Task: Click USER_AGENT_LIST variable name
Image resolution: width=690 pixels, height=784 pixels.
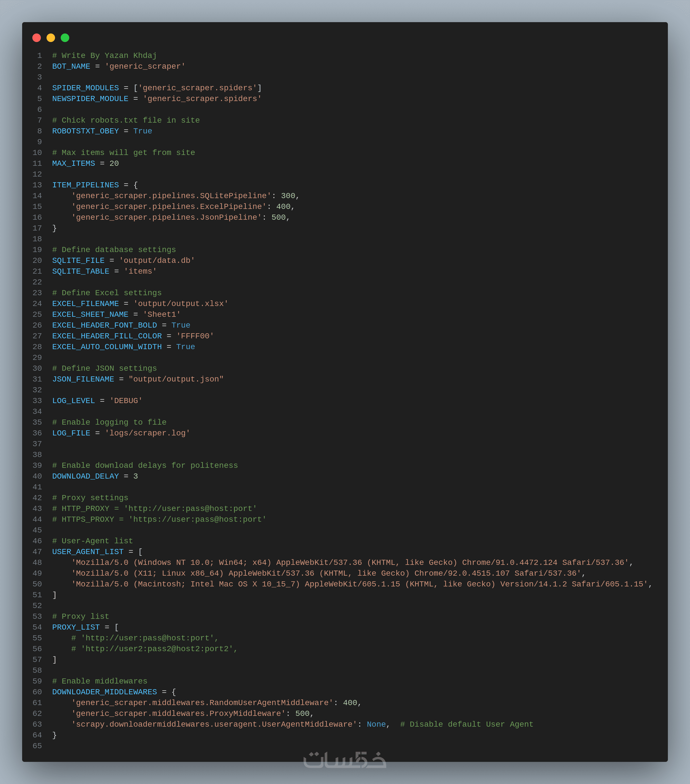Action: pos(88,552)
